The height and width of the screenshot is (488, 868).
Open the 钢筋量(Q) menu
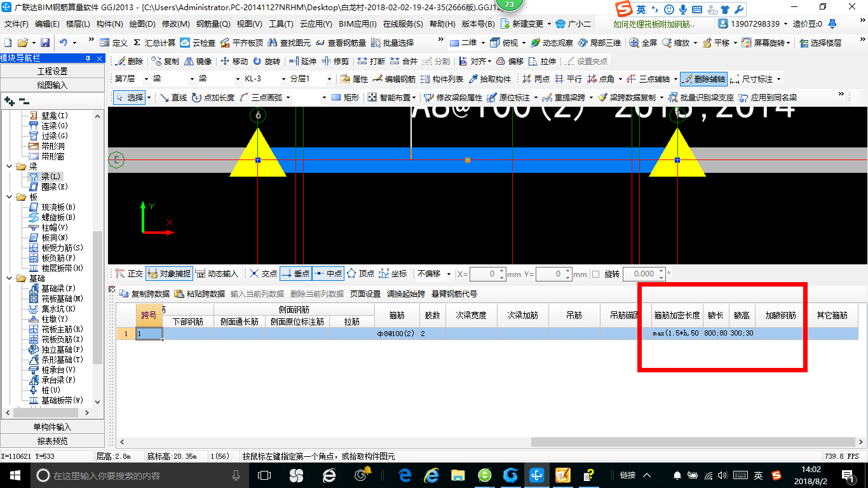(x=214, y=24)
